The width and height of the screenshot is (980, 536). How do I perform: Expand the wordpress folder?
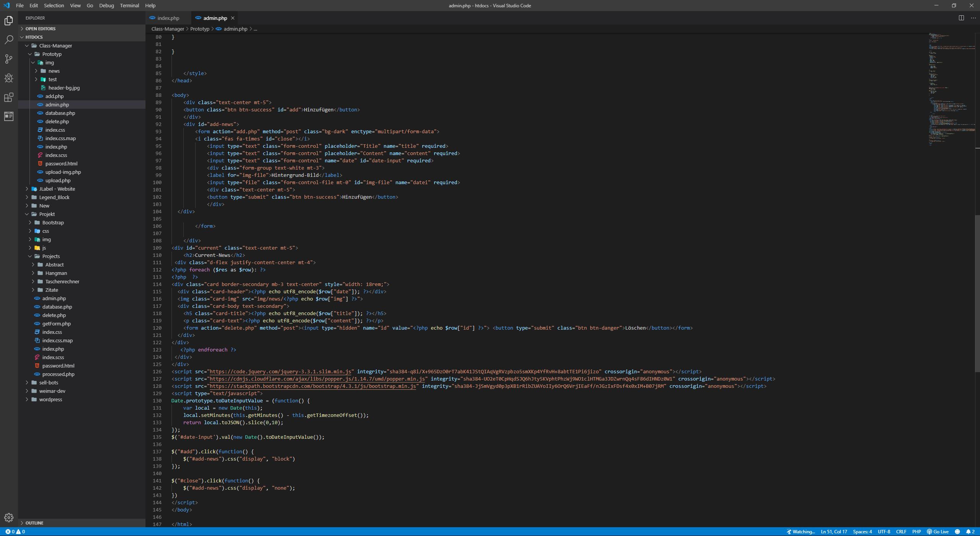click(x=50, y=399)
